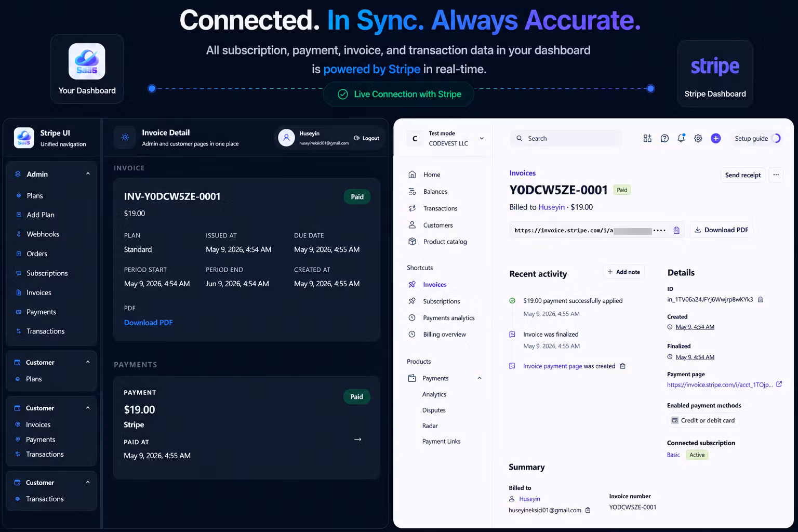The width and height of the screenshot is (798, 532).
Task: Click the blue plus create icon
Action: (715, 138)
